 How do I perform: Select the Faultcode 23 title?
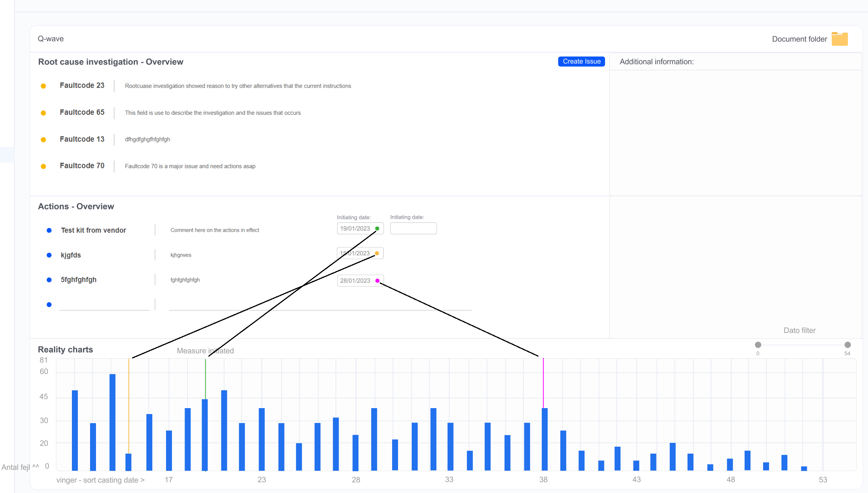[82, 85]
